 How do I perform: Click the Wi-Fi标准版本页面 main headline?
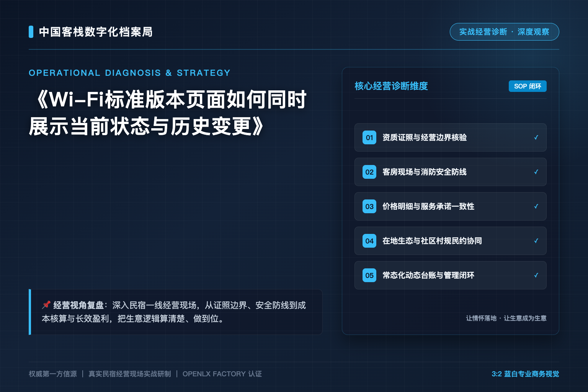coord(168,113)
